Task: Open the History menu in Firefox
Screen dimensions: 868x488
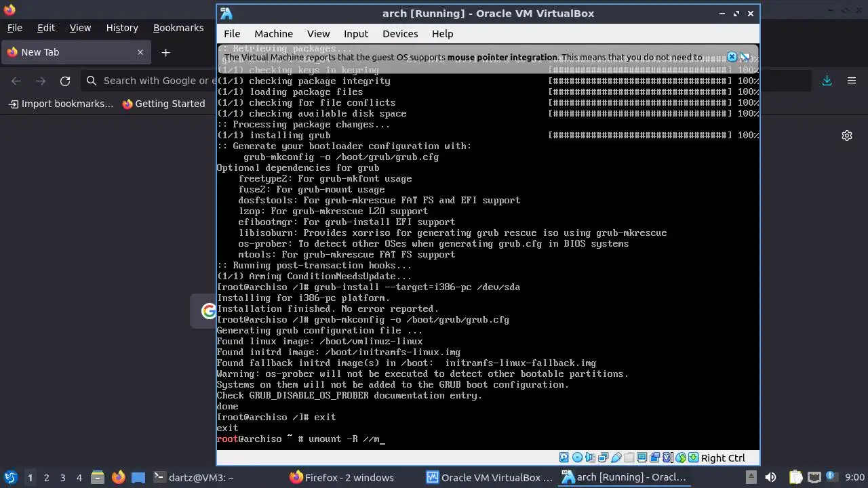Action: (x=122, y=28)
